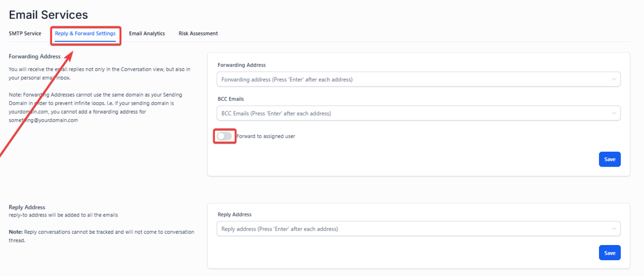This screenshot has width=644, height=276.
Task: Open the SMTP Service tab
Action: tap(25, 34)
